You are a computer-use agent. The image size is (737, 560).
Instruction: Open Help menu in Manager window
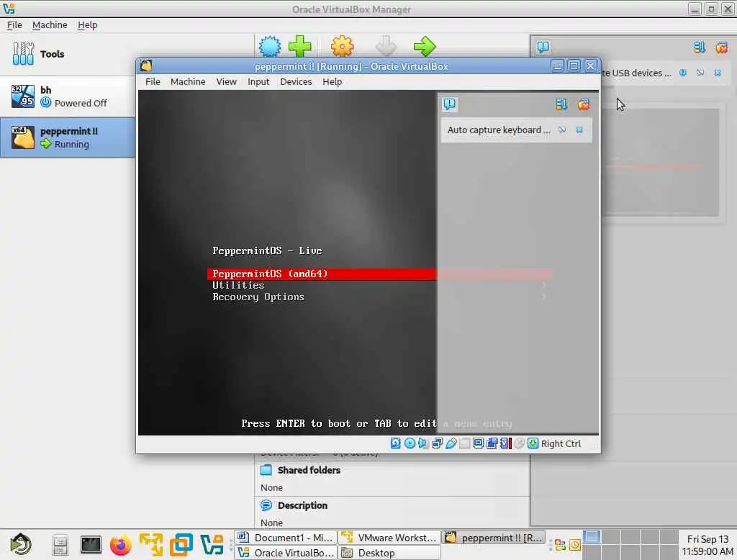click(87, 25)
